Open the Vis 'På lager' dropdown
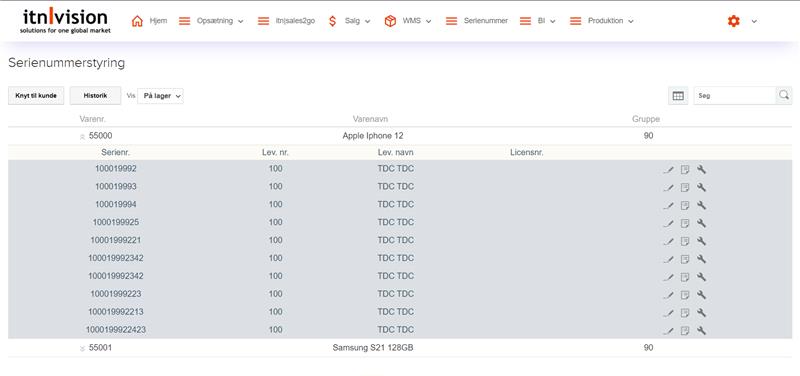Viewport: 800px width, 376px height. point(160,96)
